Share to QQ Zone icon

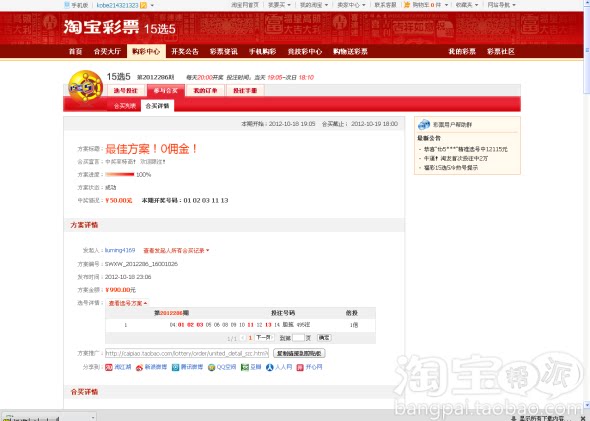(x=211, y=367)
